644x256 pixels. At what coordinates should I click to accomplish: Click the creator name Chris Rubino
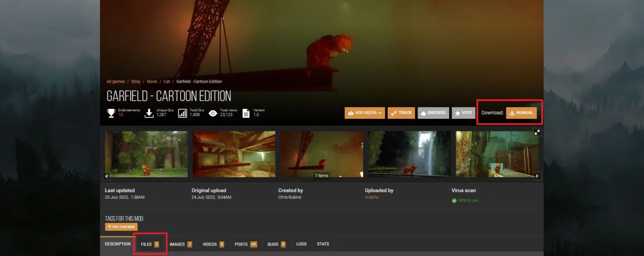[x=290, y=197]
